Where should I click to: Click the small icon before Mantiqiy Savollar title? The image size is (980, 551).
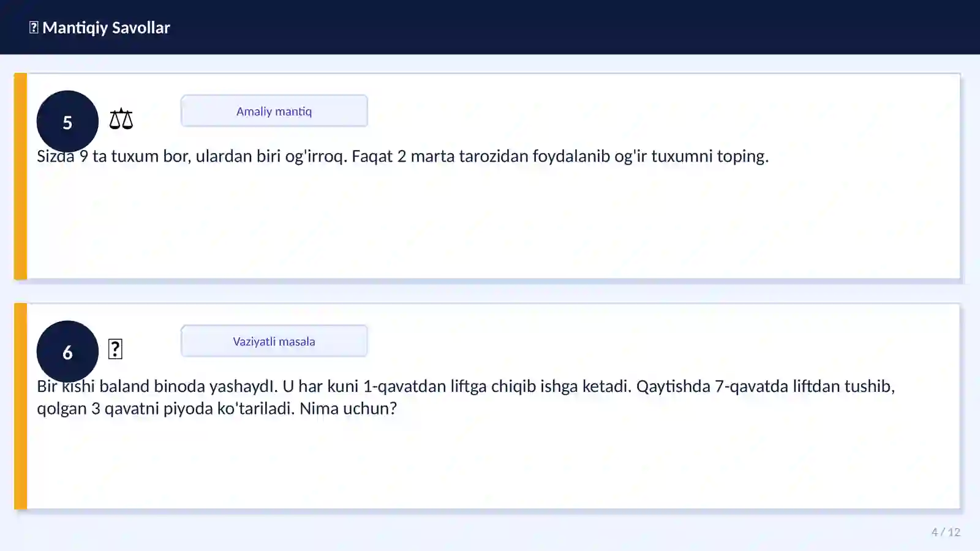click(x=34, y=28)
